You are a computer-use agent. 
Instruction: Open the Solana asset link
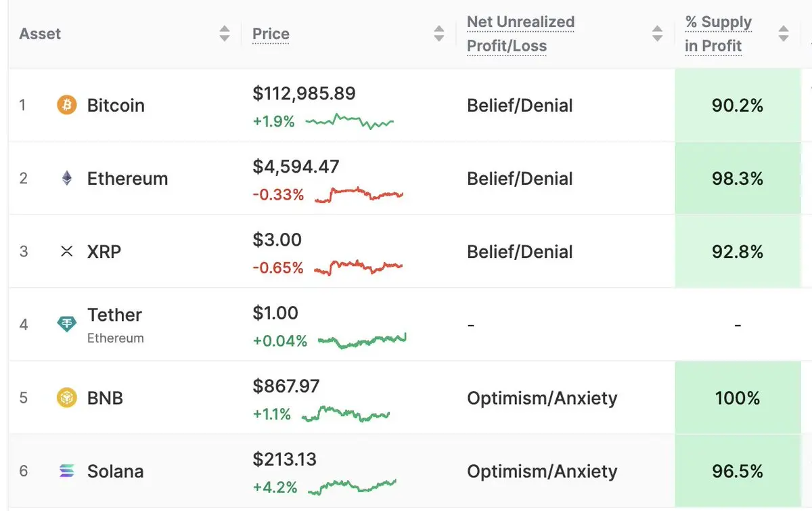pyautogui.click(x=115, y=471)
